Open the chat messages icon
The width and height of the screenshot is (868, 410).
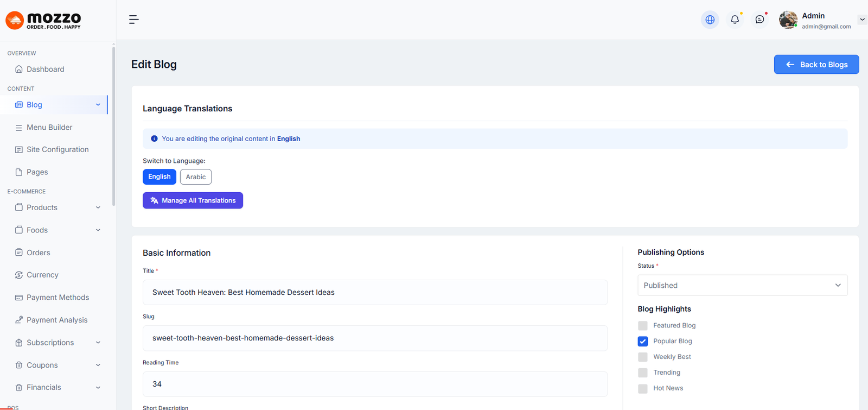(759, 20)
